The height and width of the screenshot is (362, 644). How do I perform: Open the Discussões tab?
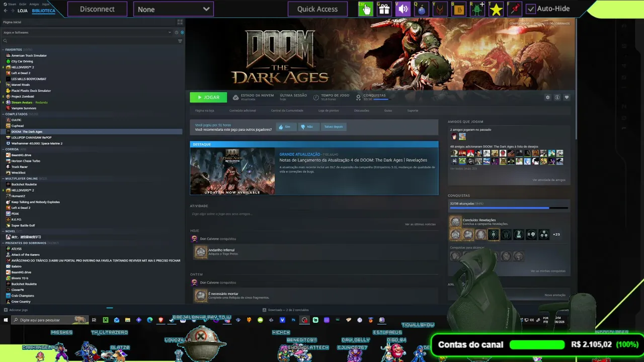click(361, 111)
